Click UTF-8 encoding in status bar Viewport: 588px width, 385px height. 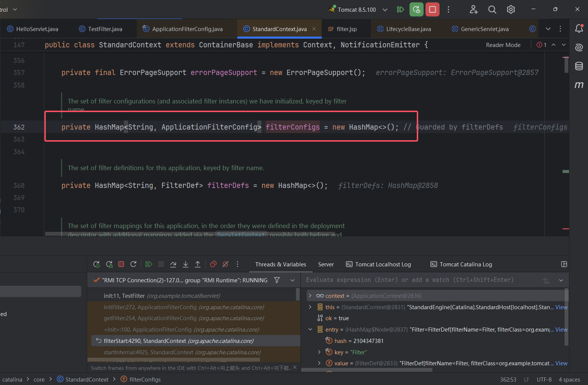(x=544, y=379)
